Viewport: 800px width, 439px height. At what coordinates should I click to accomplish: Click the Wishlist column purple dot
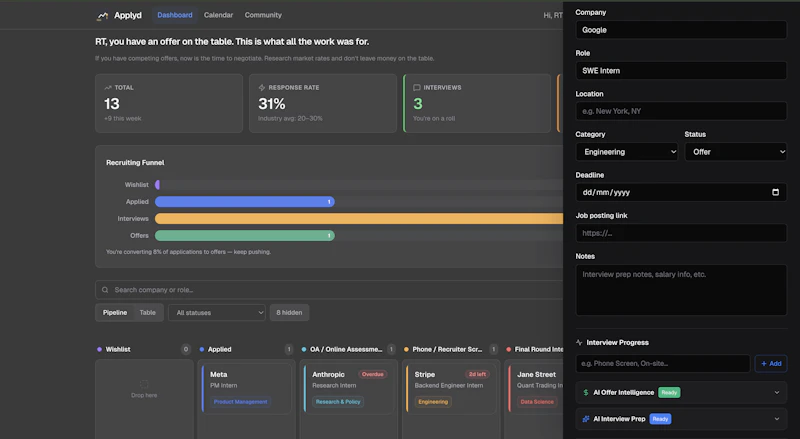pos(99,350)
